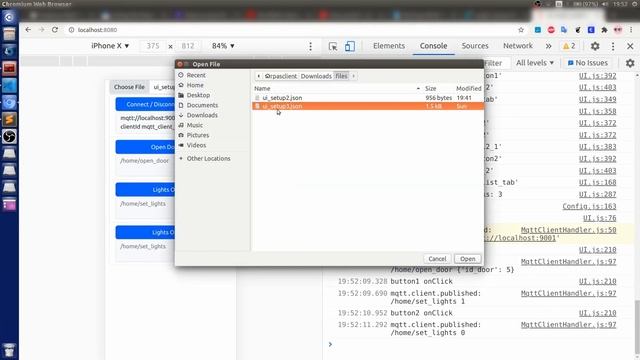
Task: Open the MqttClientHandler.js:50 source link
Action: [x=568, y=230]
